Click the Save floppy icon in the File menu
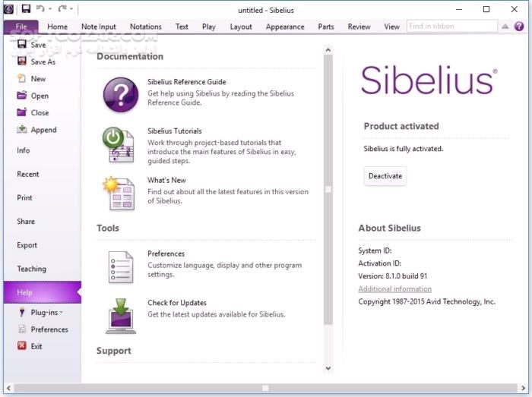 point(22,44)
